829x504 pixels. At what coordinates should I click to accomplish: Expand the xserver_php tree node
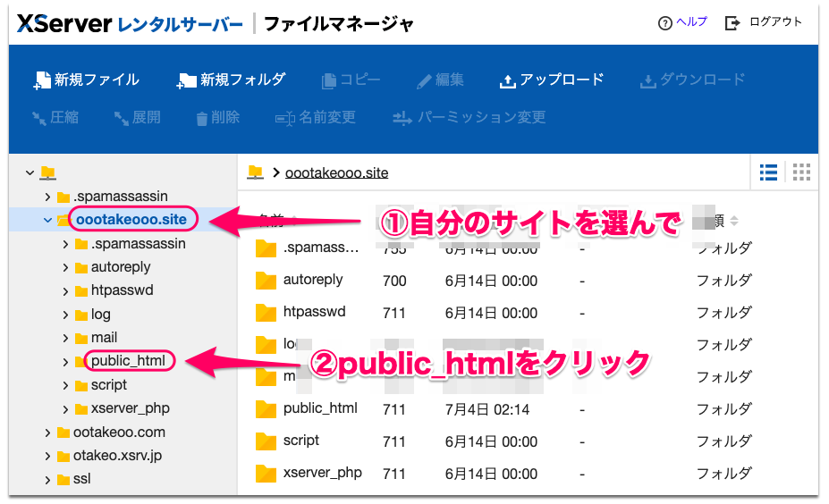[65, 409]
